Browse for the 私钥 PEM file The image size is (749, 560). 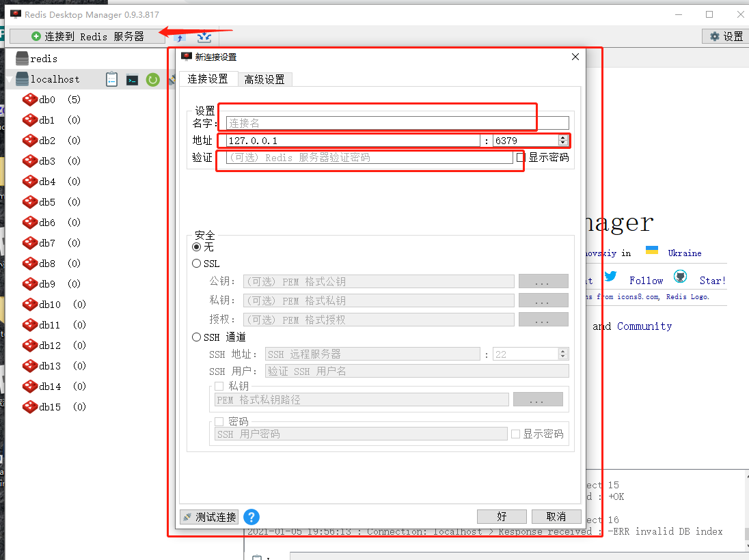coord(543,300)
